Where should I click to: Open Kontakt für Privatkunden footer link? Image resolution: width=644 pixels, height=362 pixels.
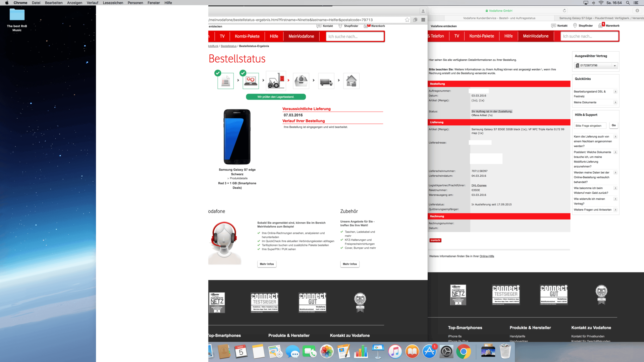click(x=588, y=336)
